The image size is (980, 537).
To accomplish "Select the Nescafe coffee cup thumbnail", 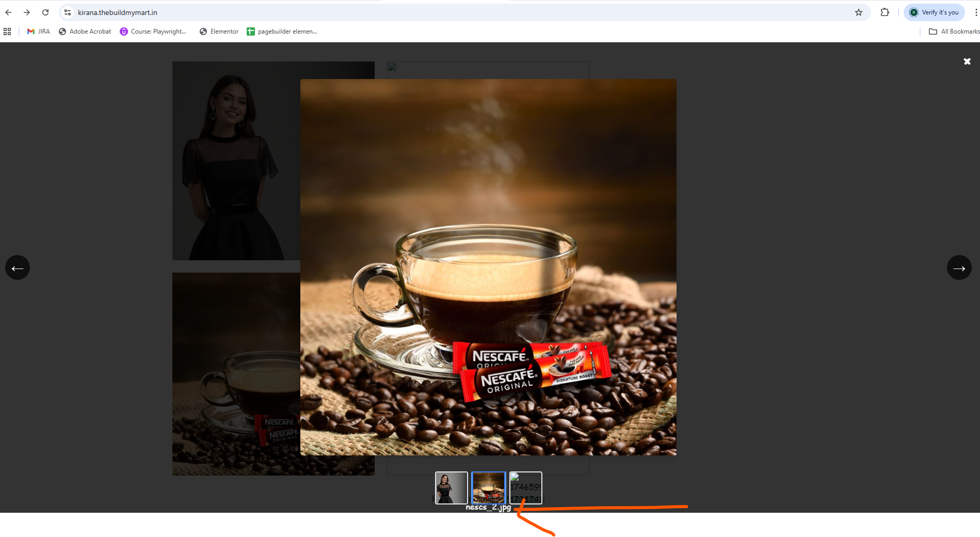I will 489,488.
